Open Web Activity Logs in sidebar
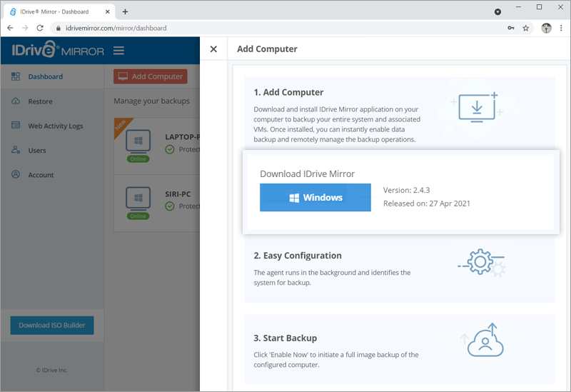Viewport: 571px width, 392px height. pos(56,126)
